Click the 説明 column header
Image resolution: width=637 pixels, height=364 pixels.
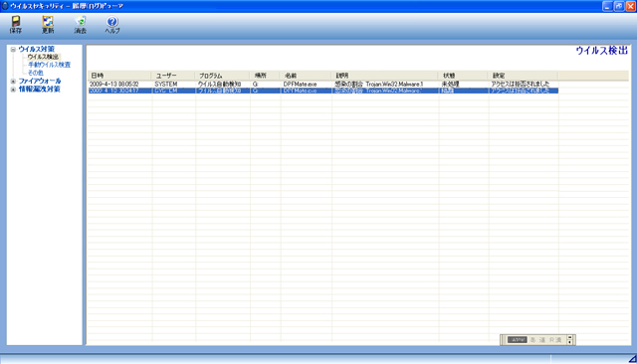coord(384,76)
